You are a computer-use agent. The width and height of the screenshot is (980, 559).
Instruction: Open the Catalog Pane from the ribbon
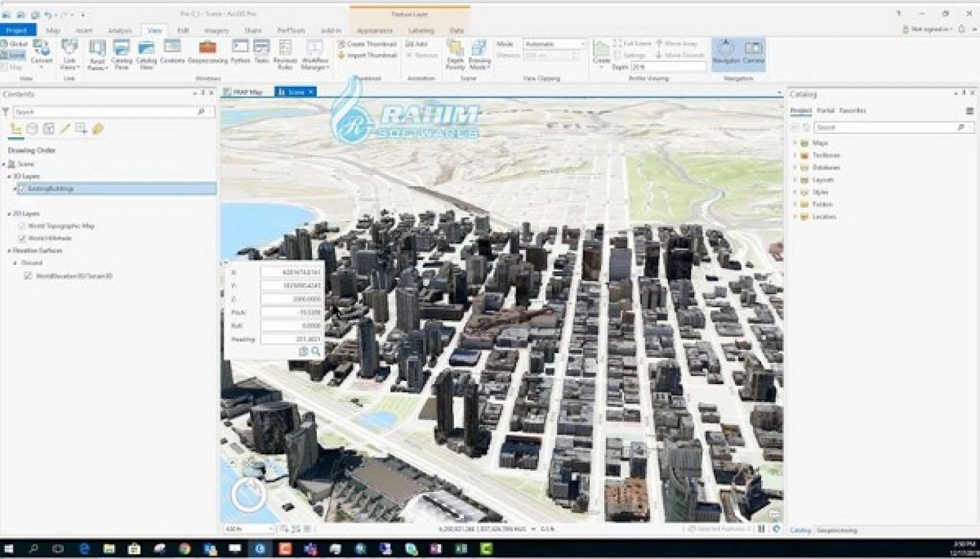point(121,51)
